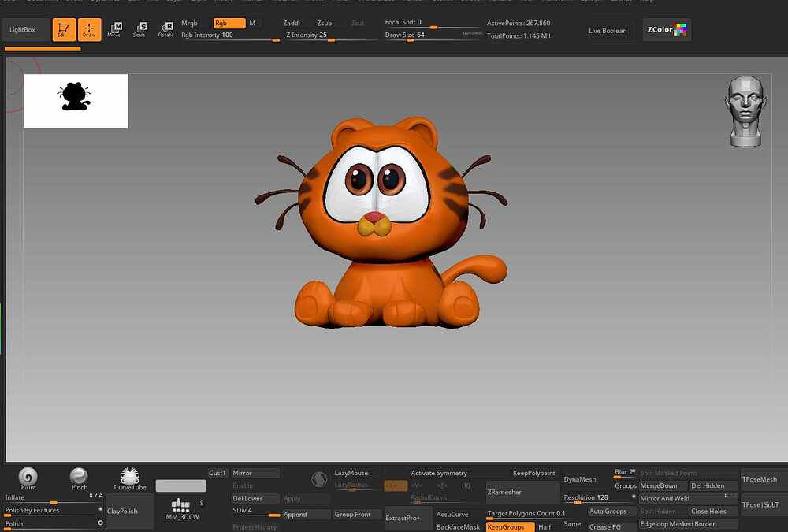The image size is (788, 532).
Task: Click the LazyMouse stroke icon
Action: pyautogui.click(x=319, y=479)
